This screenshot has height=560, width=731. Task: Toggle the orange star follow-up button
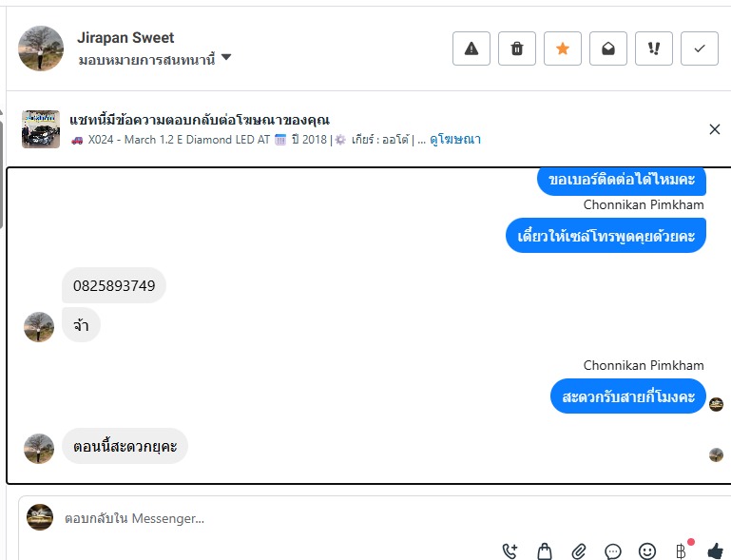pos(563,48)
